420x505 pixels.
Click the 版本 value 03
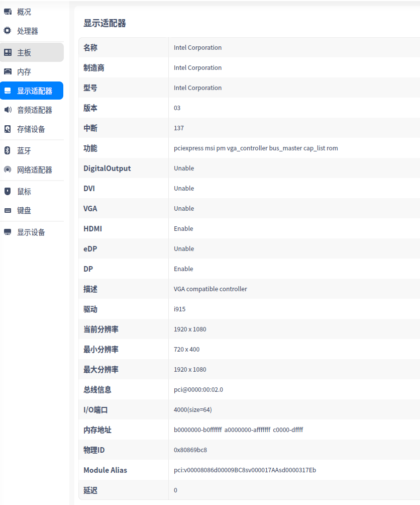(x=177, y=108)
